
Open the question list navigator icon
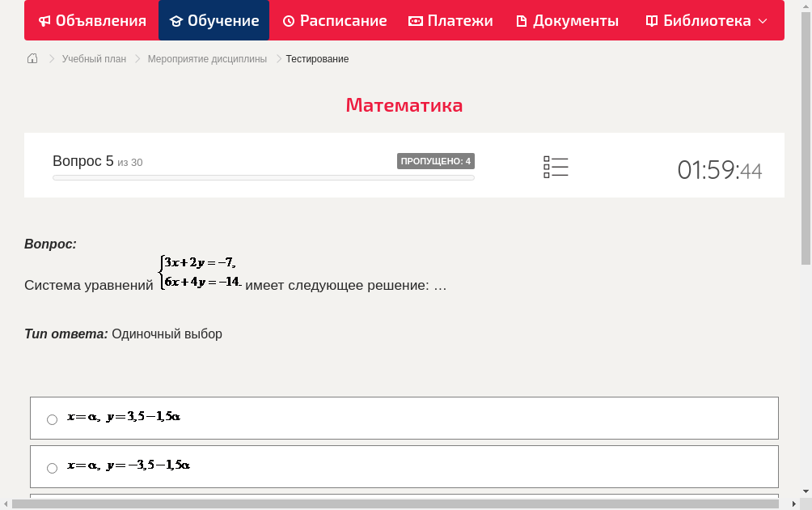coord(556,167)
